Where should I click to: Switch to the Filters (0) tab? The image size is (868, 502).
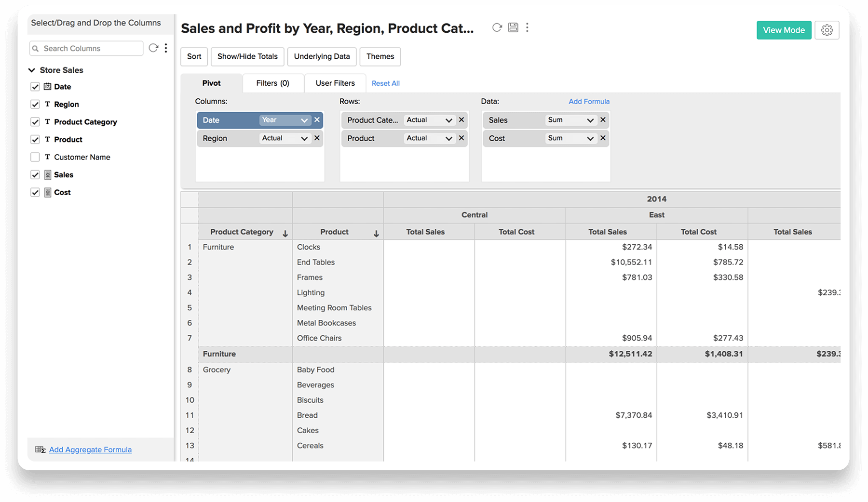272,83
